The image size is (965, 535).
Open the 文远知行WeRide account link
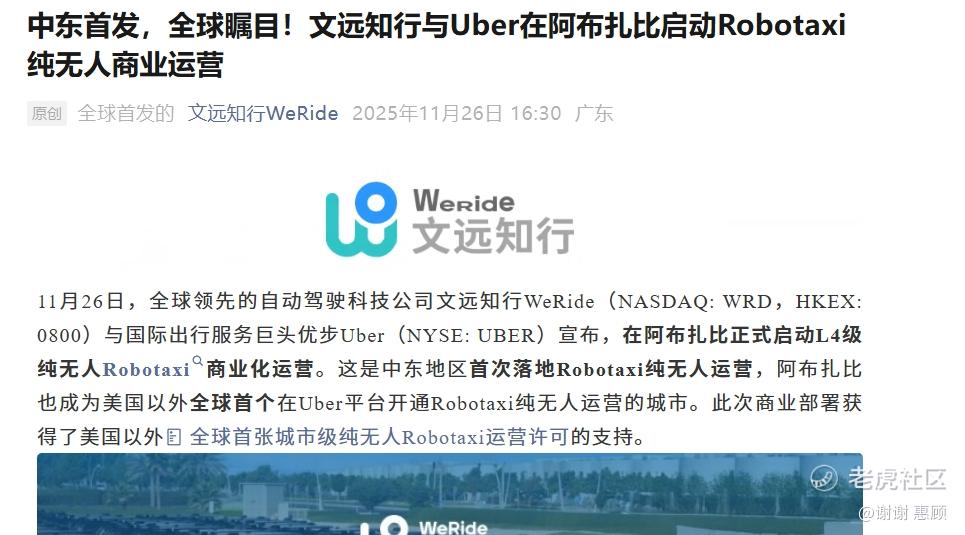(x=263, y=113)
